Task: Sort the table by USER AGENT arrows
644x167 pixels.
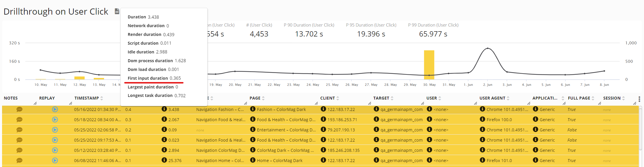Action: click(508, 98)
